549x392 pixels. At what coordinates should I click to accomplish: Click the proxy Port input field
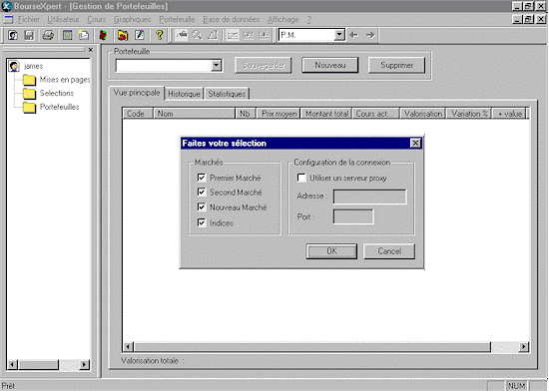point(353,216)
